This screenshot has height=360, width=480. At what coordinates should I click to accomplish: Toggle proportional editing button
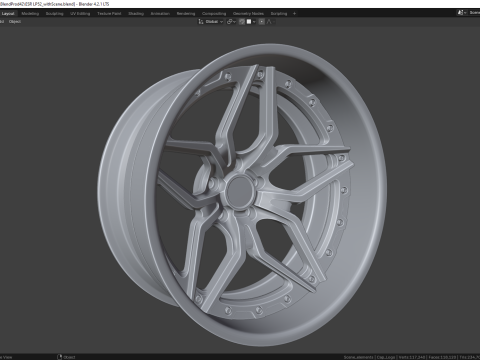point(262,22)
